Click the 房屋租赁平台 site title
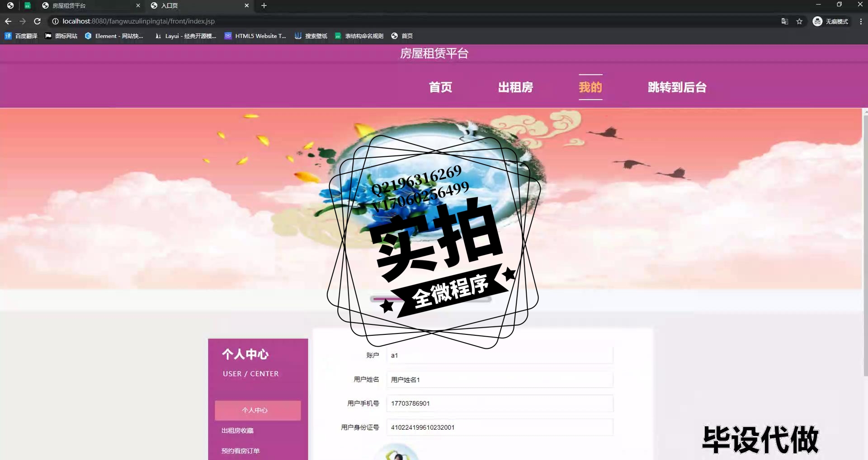Screen dimensions: 868x460 click(434, 53)
